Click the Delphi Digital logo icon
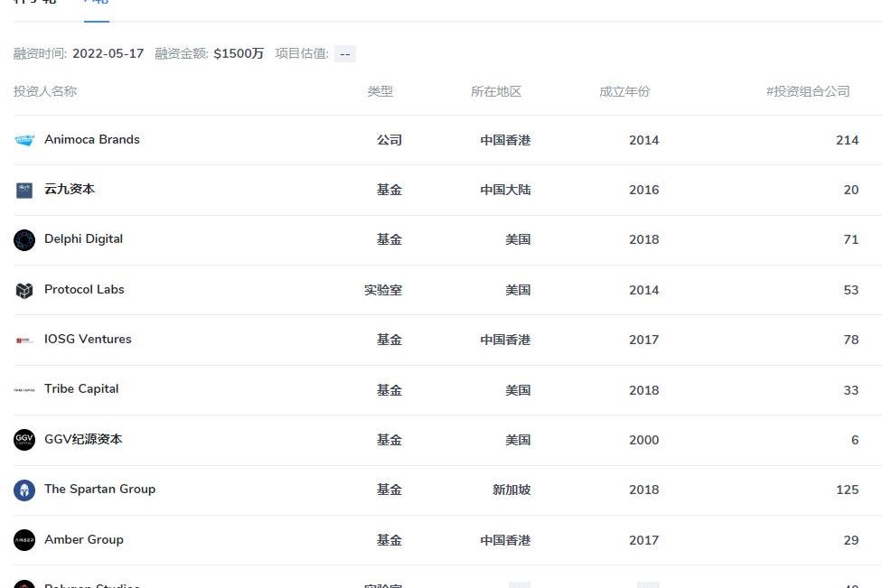The image size is (882, 588). [x=24, y=240]
